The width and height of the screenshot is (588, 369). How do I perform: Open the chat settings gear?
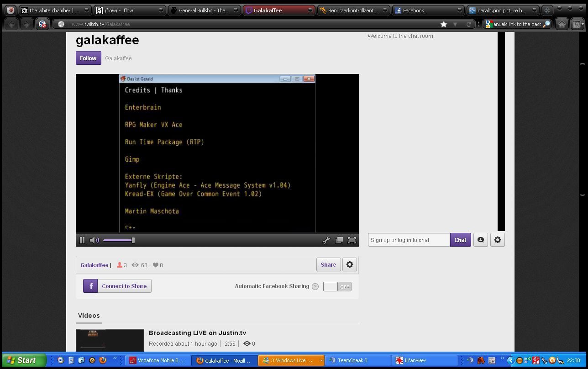498,240
